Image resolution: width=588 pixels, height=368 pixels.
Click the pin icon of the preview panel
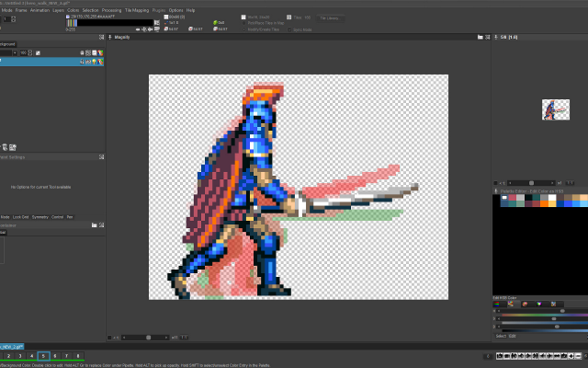496,37
